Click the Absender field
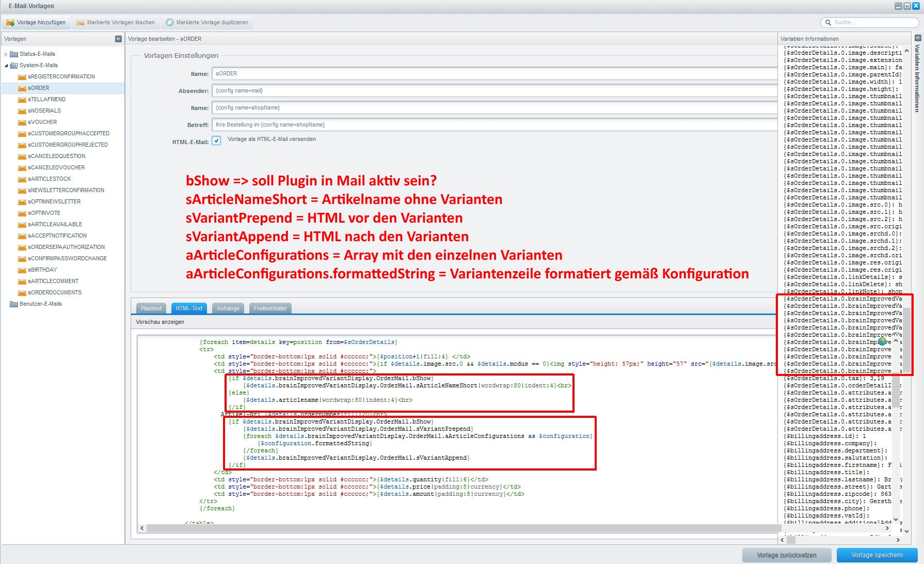The width and height of the screenshot is (924, 564). [x=495, y=90]
